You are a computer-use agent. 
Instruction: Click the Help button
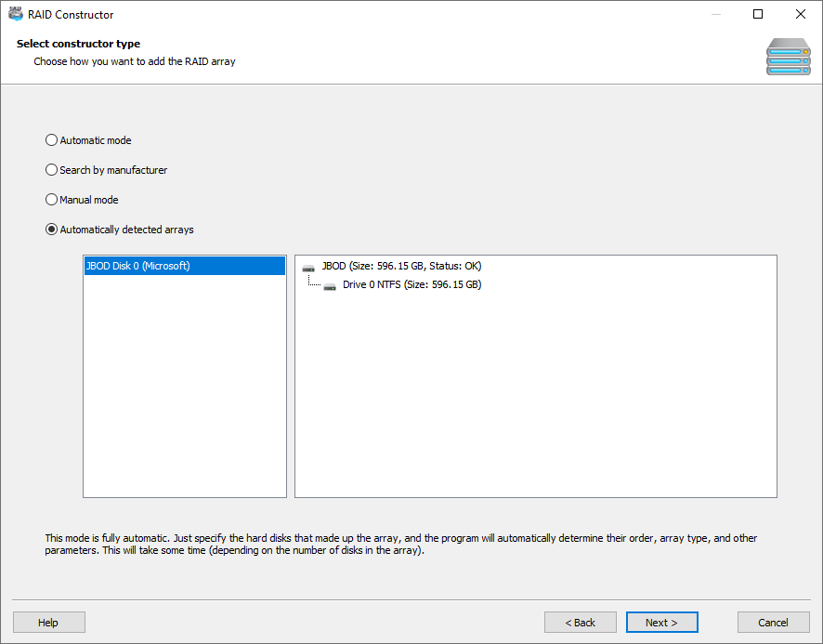(48, 622)
